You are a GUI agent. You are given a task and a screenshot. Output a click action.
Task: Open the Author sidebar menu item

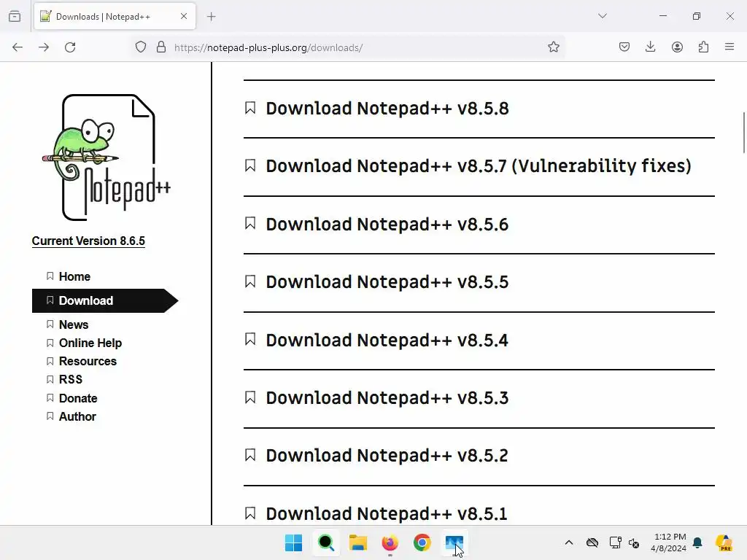pos(77,416)
